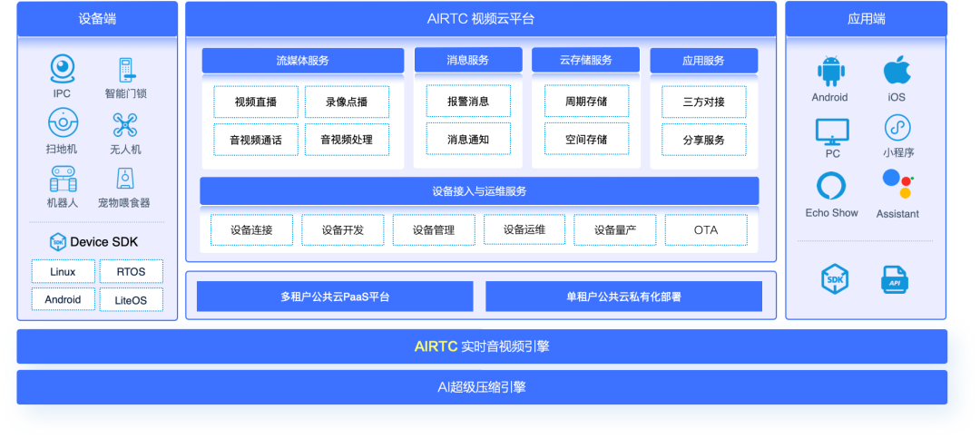Click the 音视频处理 box
Viewport: 980px width, 438px height.
click(347, 140)
